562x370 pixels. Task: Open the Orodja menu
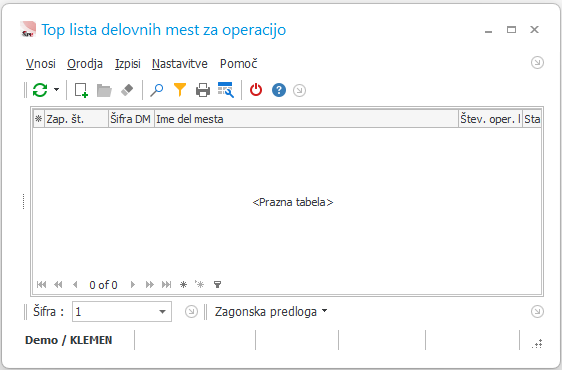(85, 64)
